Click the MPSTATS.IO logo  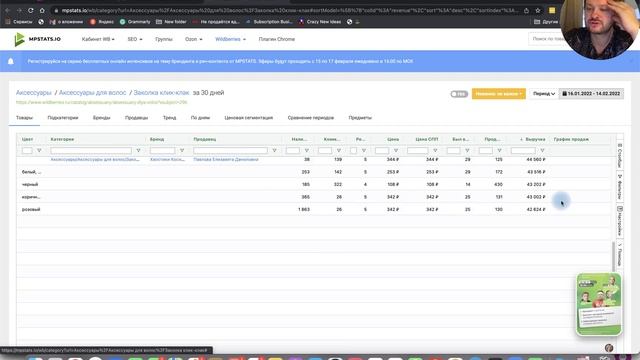click(38, 39)
